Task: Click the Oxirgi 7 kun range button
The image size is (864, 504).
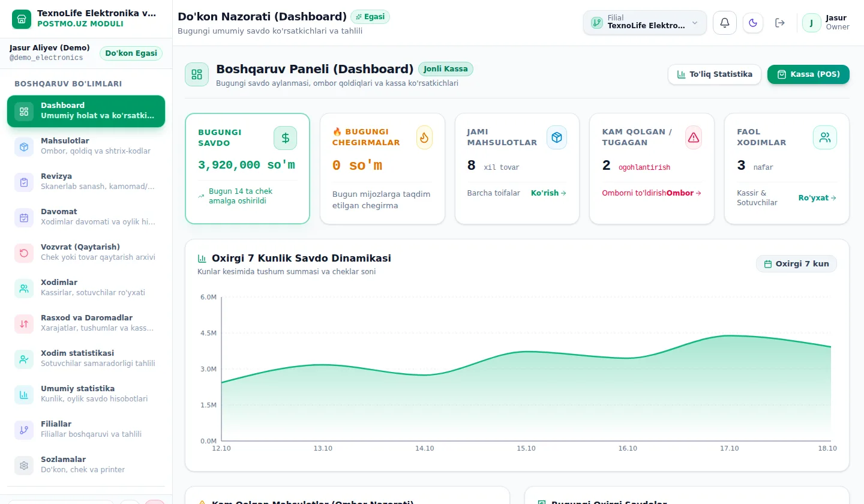Action: (x=796, y=263)
